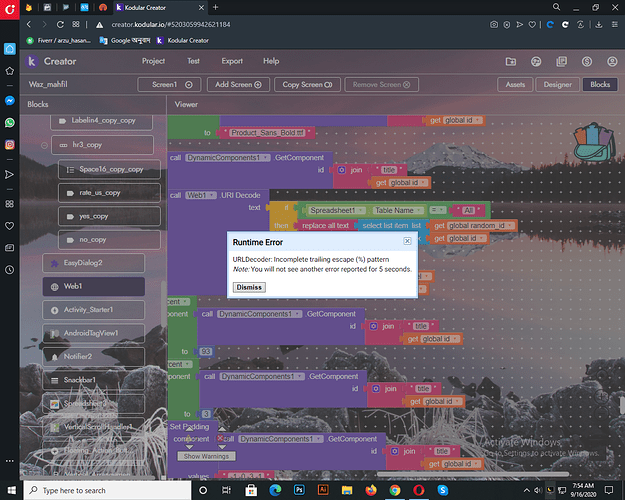Select Activity_Starter1 in the Blocks list
Viewport: 625px width, 500px height.
coord(94,310)
